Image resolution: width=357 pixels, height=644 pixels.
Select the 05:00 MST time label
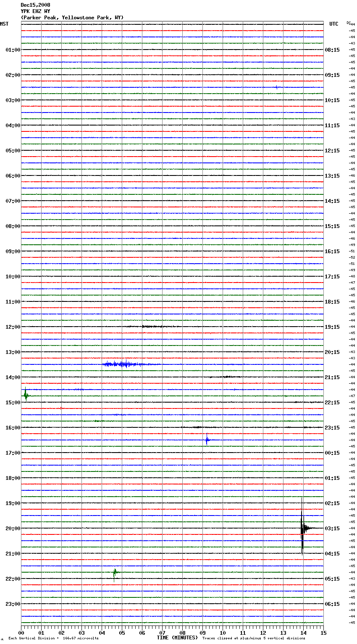tap(13, 150)
